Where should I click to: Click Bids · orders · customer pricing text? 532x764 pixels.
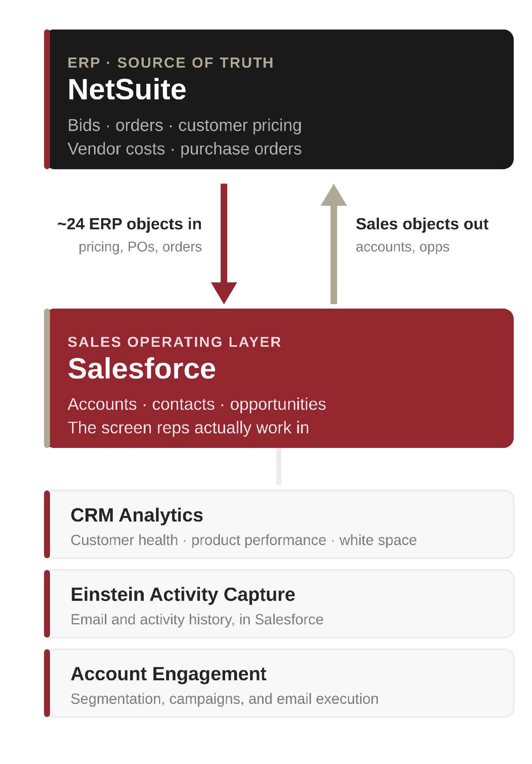click(x=185, y=126)
